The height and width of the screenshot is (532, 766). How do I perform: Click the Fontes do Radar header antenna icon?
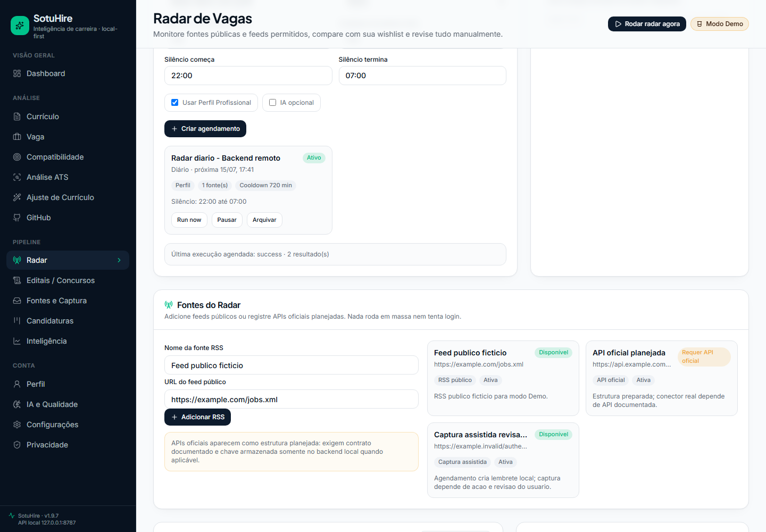(169, 305)
